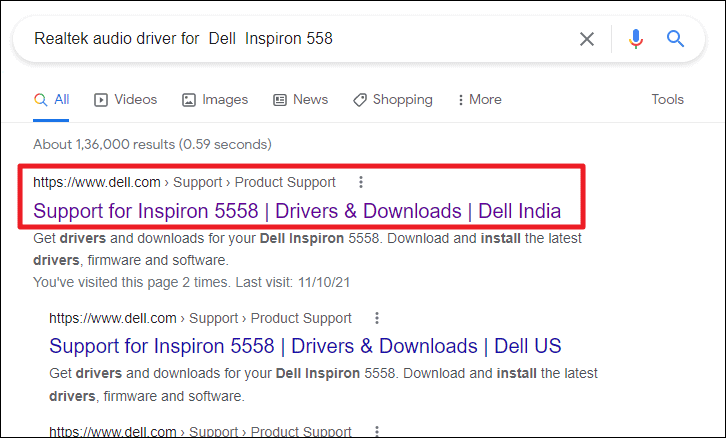Switch to the News tab
726x438 pixels.
300,100
